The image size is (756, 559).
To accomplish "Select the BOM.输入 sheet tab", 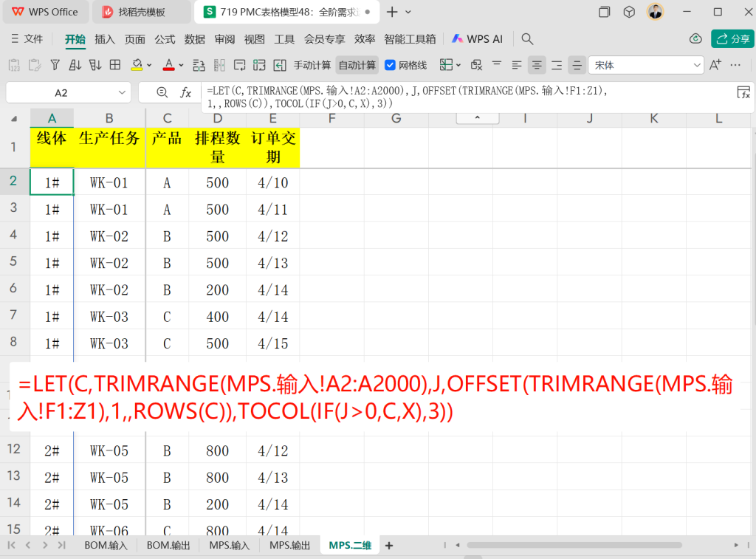I will coord(106,546).
